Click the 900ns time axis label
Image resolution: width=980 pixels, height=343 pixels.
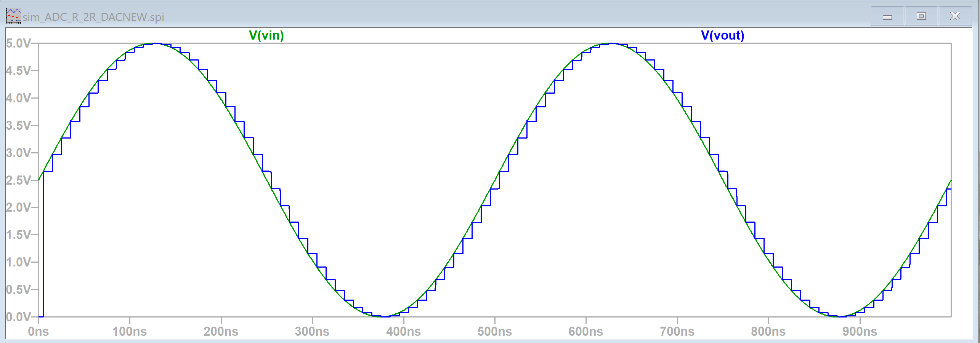pyautogui.click(x=860, y=332)
